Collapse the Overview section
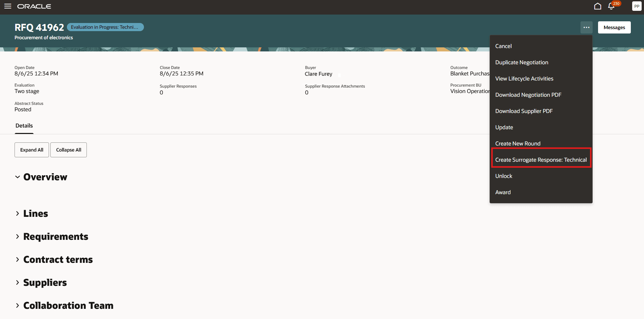644x319 pixels. [18, 177]
